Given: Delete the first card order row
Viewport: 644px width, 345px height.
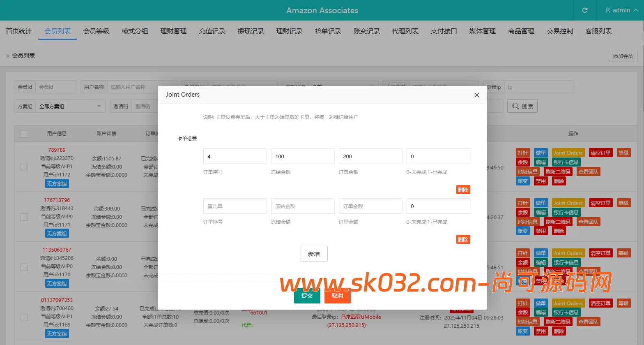Looking at the screenshot, I should click(x=463, y=190).
